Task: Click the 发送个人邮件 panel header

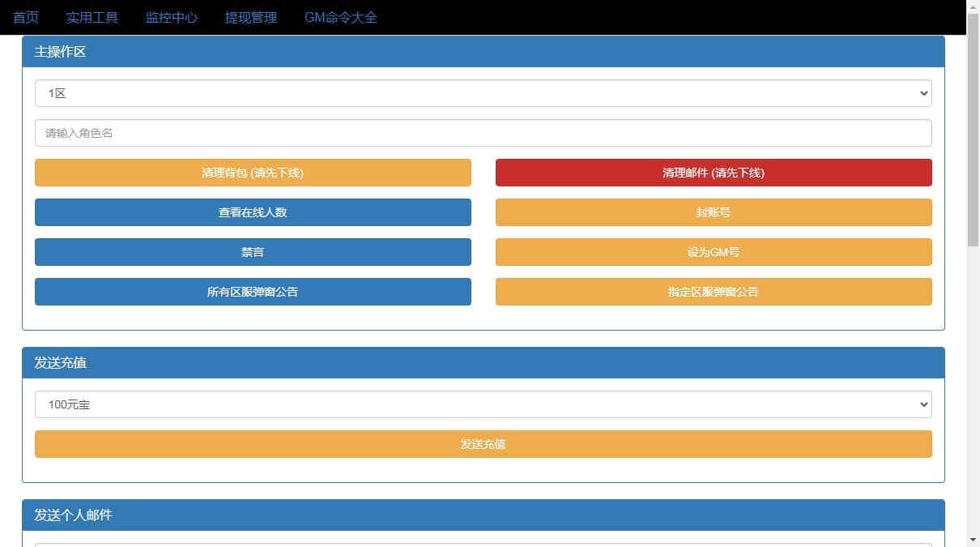Action: [483, 515]
